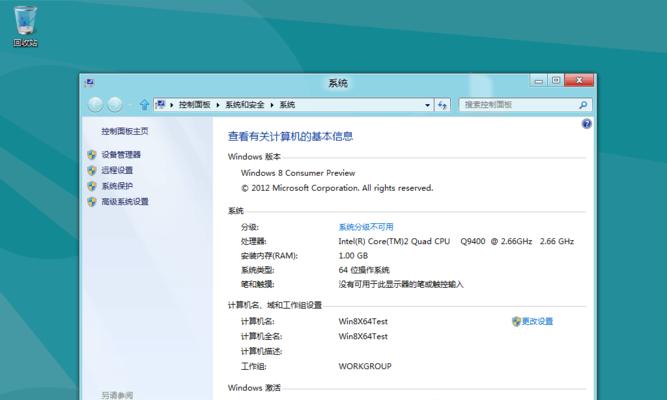Open 高级系统设置 link
This screenshot has width=667, height=400.
point(125,201)
